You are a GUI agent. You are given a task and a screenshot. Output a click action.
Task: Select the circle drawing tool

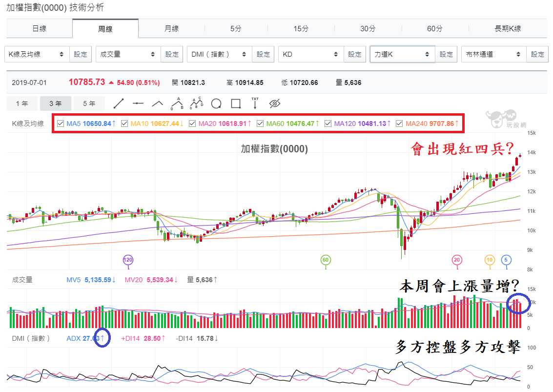tap(216, 103)
